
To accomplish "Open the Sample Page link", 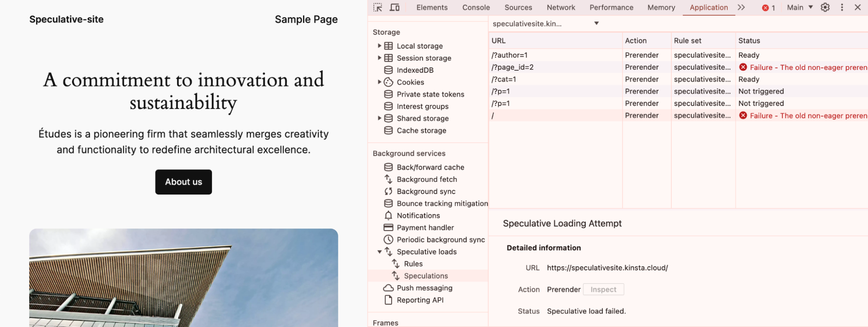I will coord(306,20).
